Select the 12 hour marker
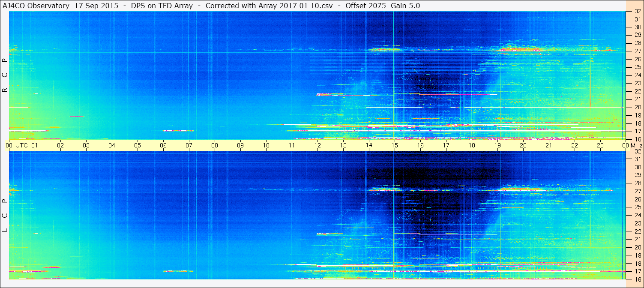Screen dimensions: 644x288 (318, 145)
